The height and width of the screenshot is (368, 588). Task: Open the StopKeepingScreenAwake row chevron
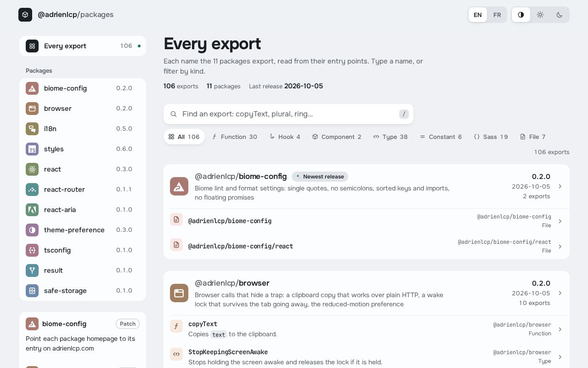560,357
